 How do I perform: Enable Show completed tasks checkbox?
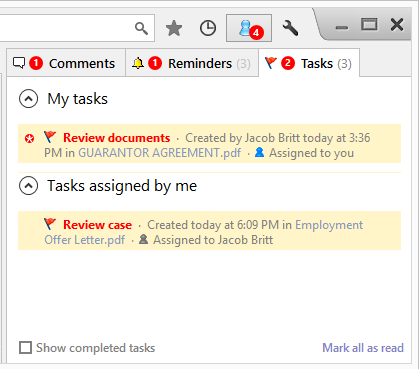tap(25, 348)
